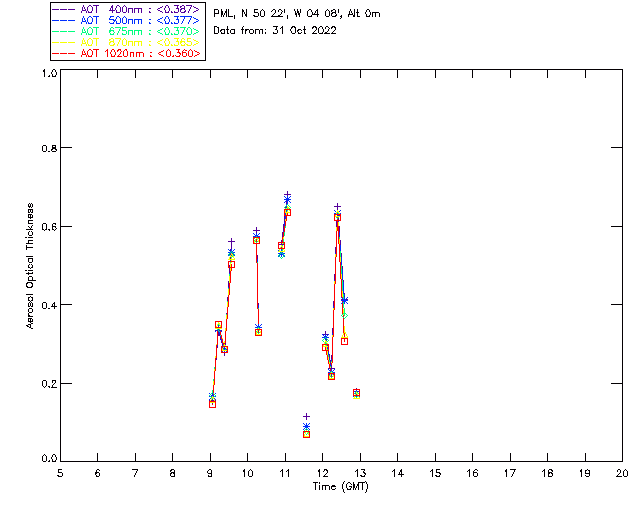Select the AOT 1020nm legend entry
The image size is (640, 512).
(127, 53)
